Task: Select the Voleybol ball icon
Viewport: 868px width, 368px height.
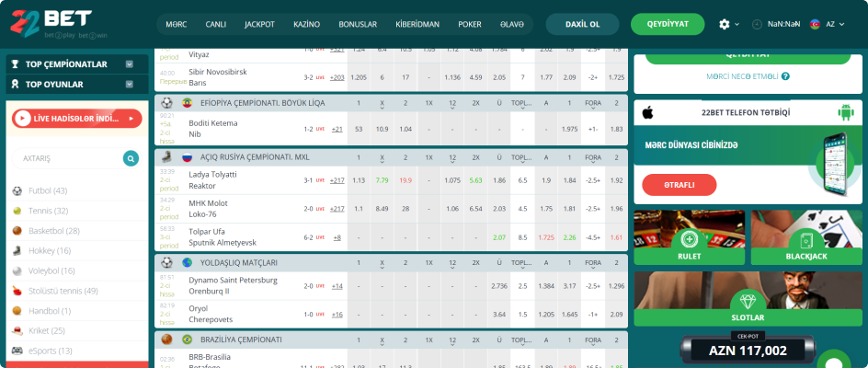Action: (x=17, y=271)
